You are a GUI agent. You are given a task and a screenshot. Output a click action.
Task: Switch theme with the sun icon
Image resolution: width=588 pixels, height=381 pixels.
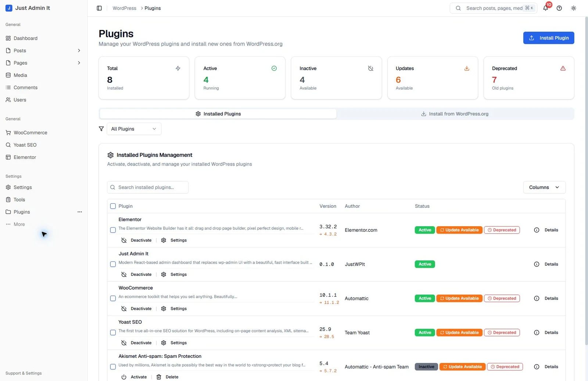574,8
